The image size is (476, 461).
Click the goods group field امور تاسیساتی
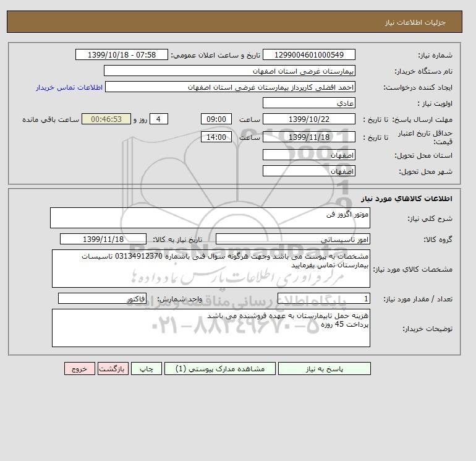pos(293,239)
